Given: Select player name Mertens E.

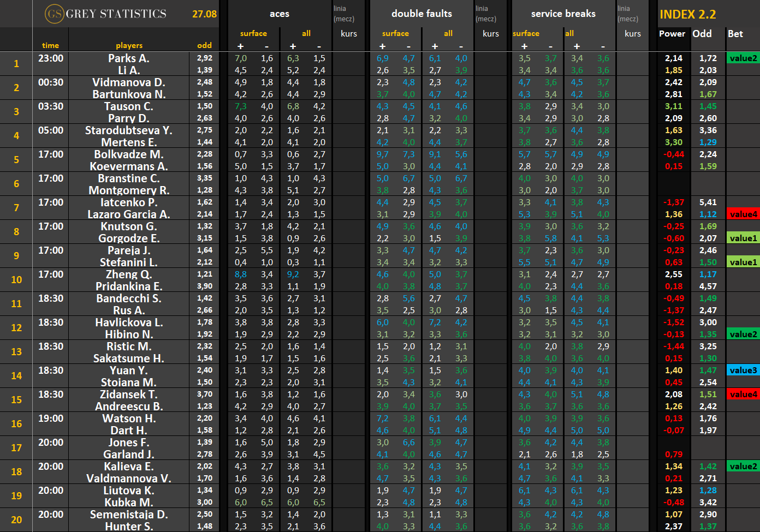Looking at the screenshot, I should pyautogui.click(x=129, y=142).
